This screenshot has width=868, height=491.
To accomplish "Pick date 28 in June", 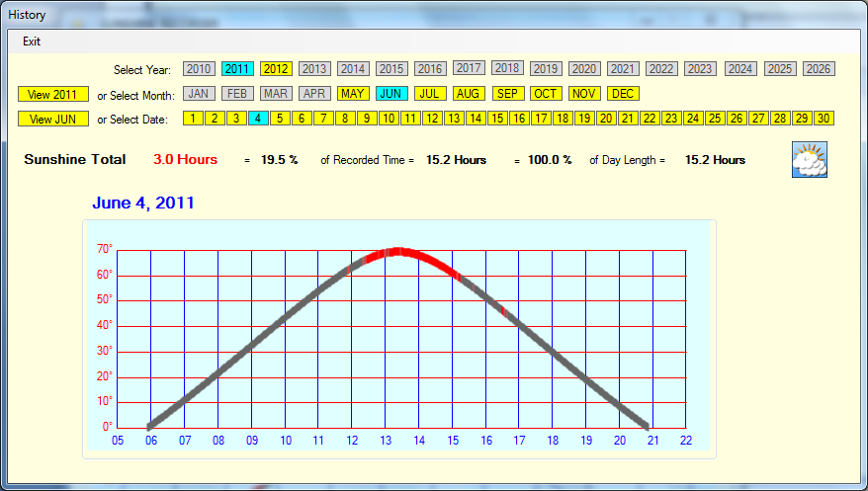I will (x=780, y=118).
